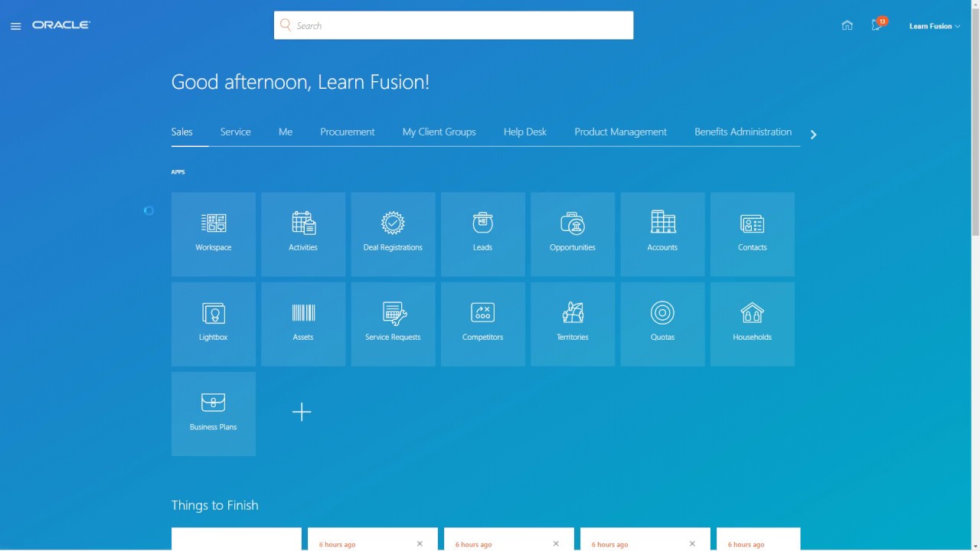The image size is (980, 551).
Task: Open the Procurement tab
Action: click(x=348, y=132)
